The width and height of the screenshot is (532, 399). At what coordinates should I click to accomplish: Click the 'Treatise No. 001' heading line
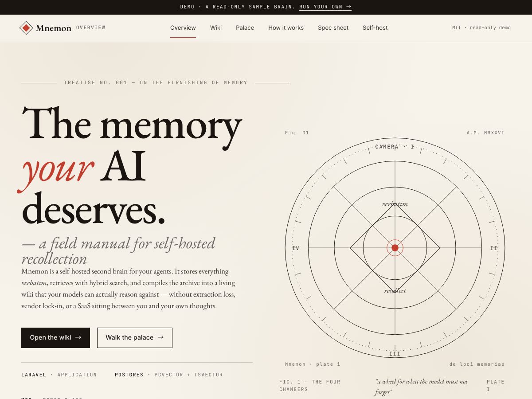point(156,83)
